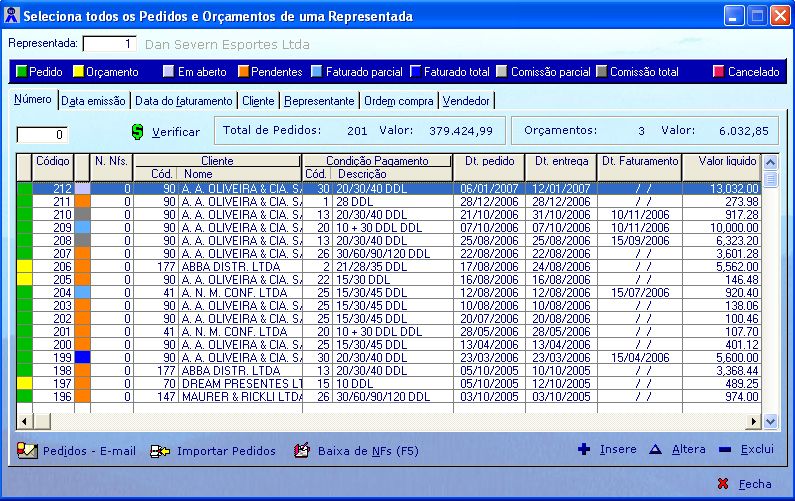
Task: Click the Insere plus icon
Action: 584,450
